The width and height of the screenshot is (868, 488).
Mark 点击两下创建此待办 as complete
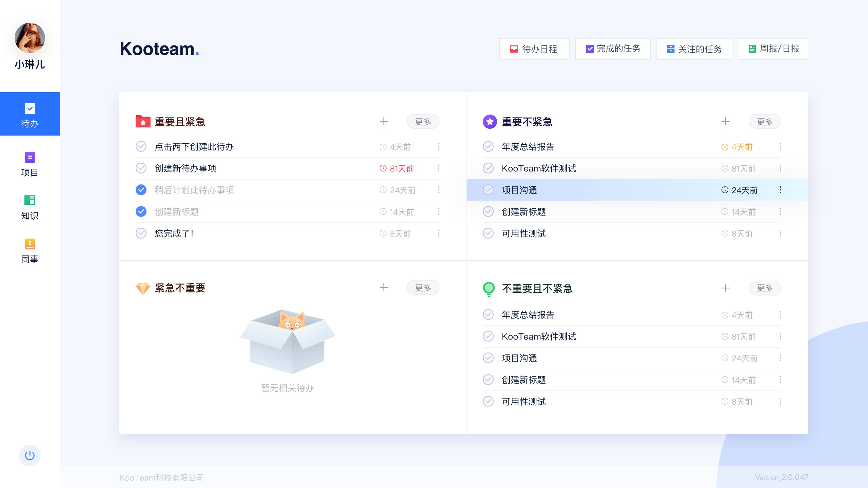(141, 146)
